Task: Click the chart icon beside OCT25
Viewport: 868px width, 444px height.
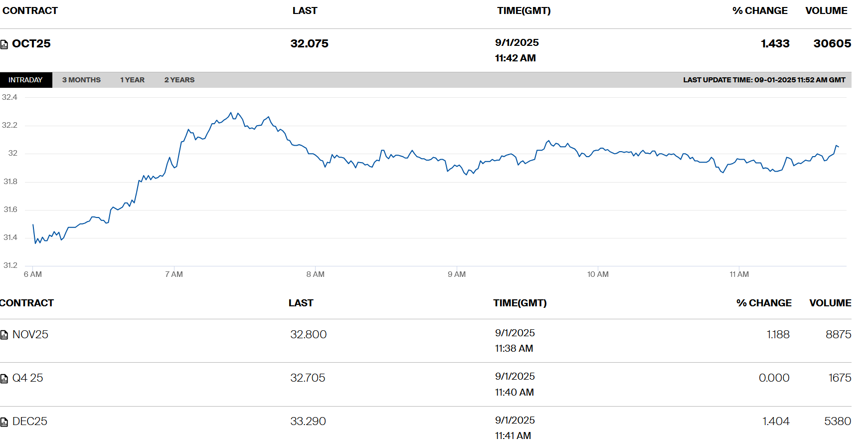Action: point(4,44)
